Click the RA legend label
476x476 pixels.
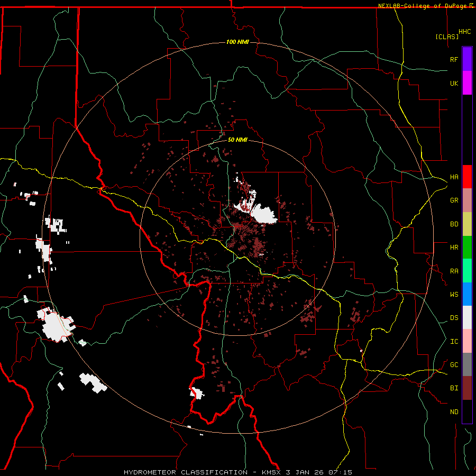click(454, 271)
